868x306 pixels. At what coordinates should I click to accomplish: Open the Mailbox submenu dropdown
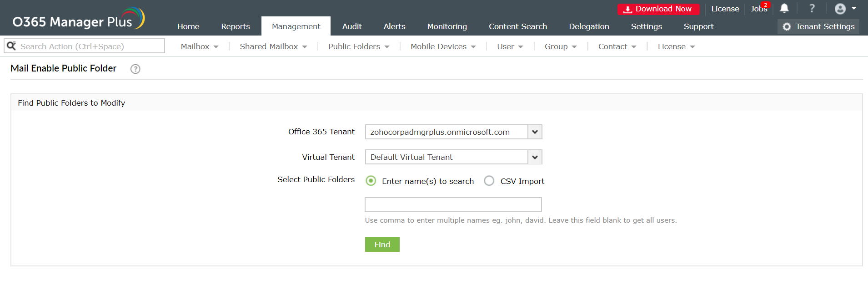[200, 46]
